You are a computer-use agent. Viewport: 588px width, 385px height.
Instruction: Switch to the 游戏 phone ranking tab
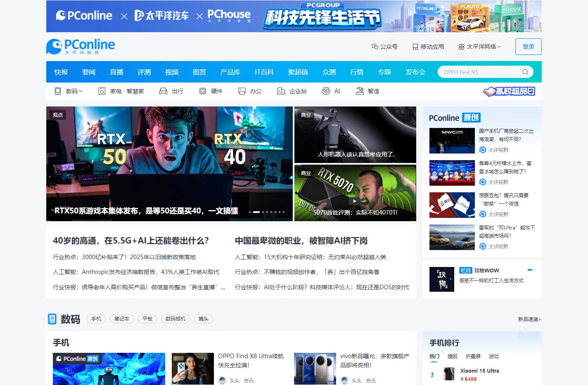click(494, 356)
